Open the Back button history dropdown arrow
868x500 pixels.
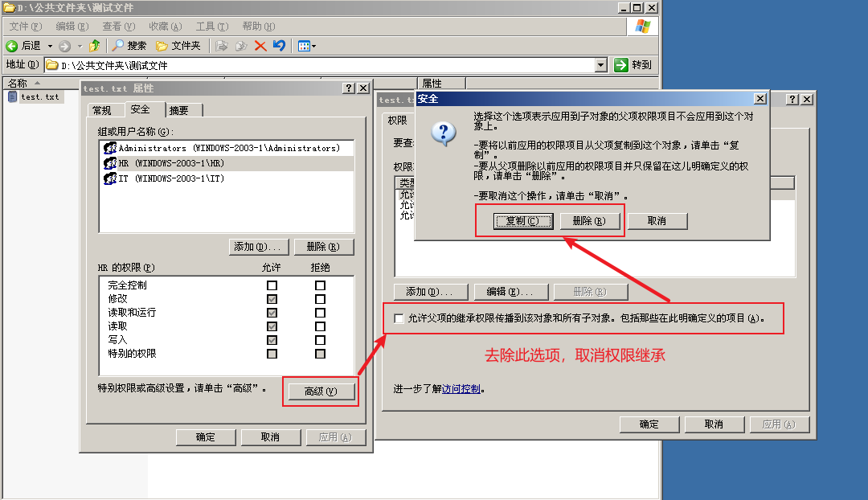[x=50, y=46]
